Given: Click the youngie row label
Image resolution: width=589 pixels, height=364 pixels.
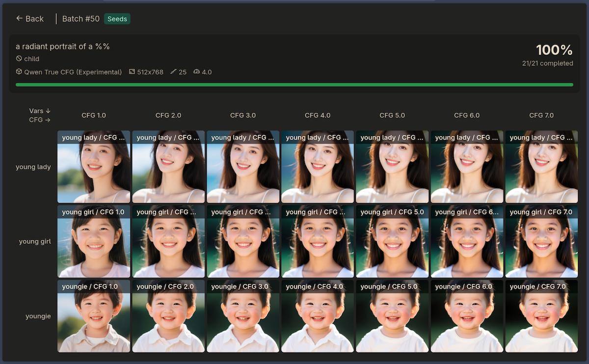Looking at the screenshot, I should (x=38, y=316).
